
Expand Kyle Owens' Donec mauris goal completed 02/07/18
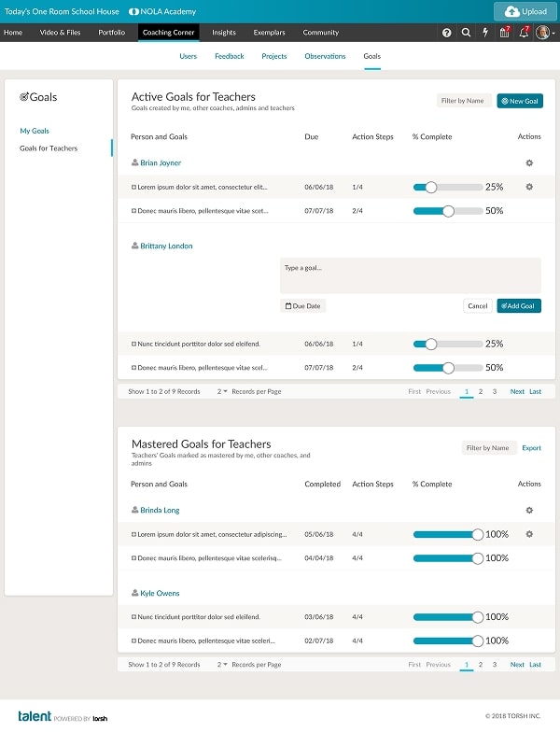click(134, 640)
